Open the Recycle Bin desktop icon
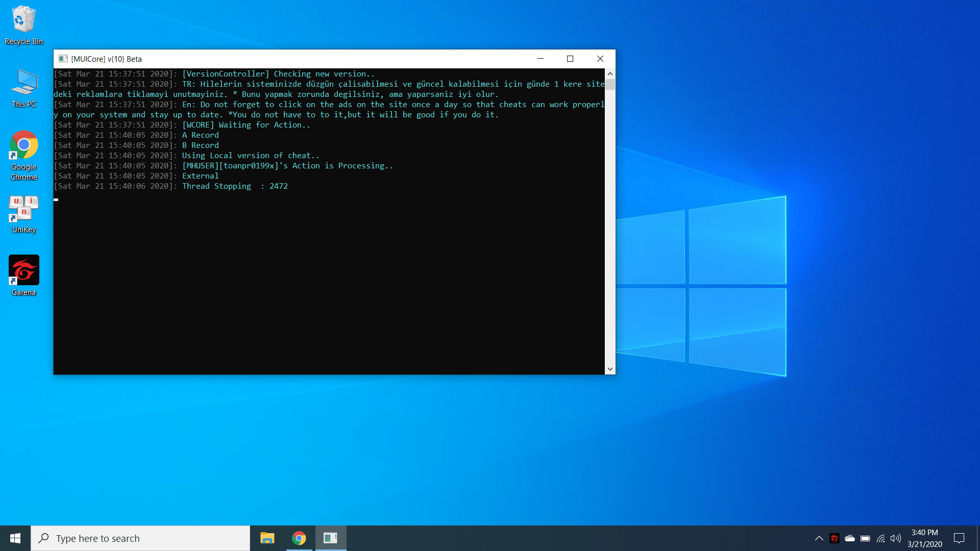The height and width of the screenshot is (551, 980). click(x=23, y=26)
